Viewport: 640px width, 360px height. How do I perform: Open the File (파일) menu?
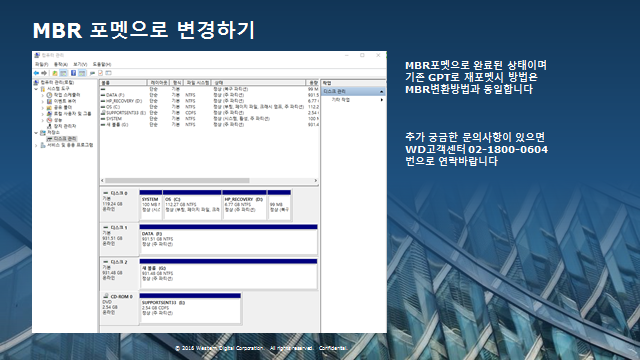41,64
